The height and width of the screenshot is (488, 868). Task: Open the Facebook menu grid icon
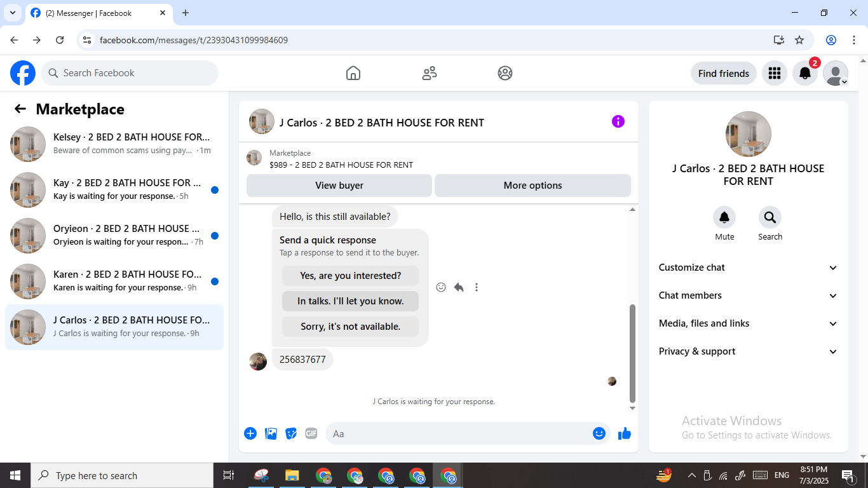774,73
